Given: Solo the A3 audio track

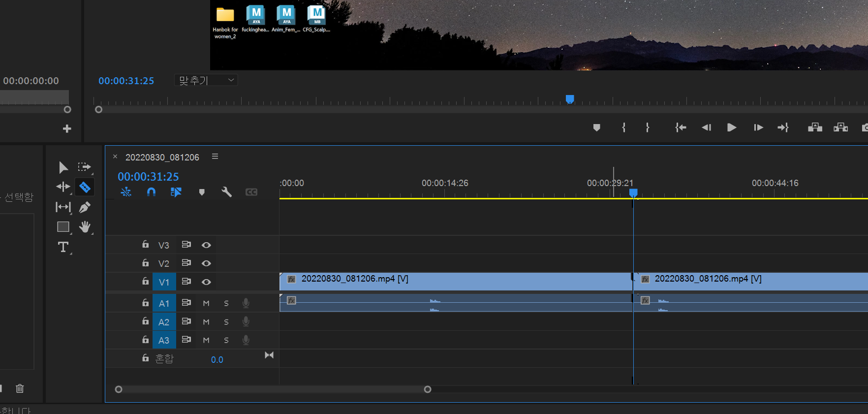Looking at the screenshot, I should tap(226, 340).
